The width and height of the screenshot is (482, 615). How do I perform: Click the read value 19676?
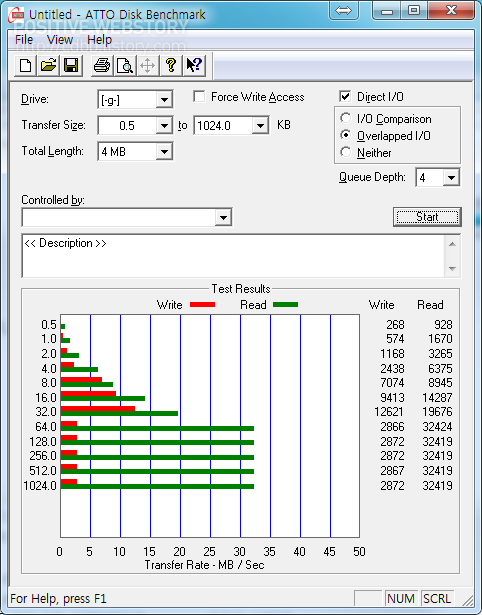(x=437, y=411)
